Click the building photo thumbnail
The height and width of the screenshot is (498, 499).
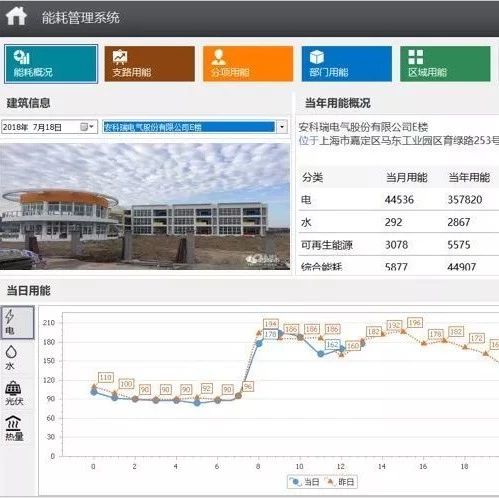pos(145,206)
